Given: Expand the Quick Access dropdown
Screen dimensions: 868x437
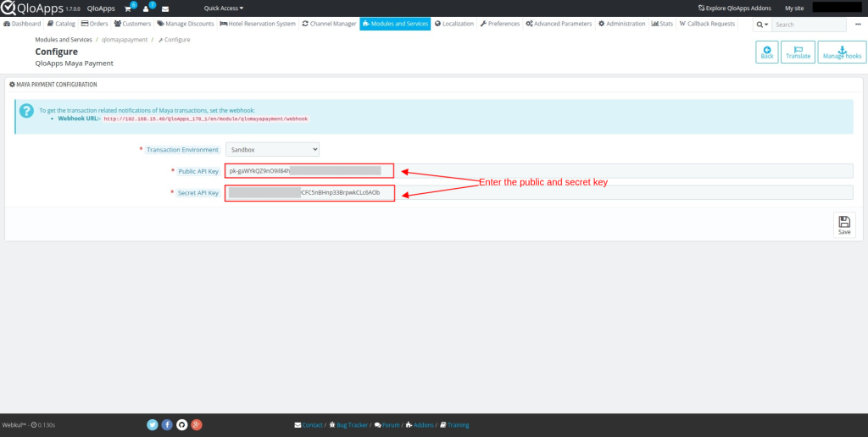Looking at the screenshot, I should (x=224, y=8).
